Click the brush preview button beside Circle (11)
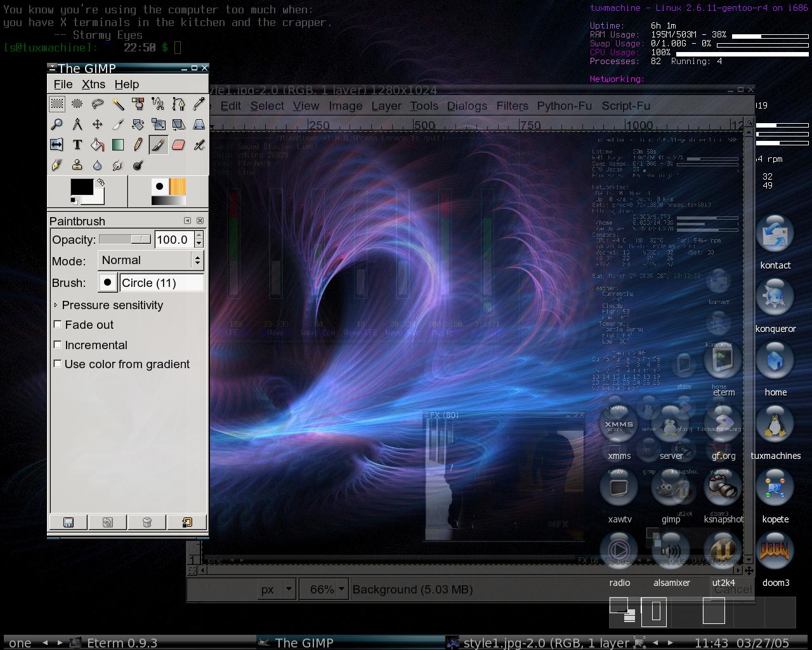Viewport: 812px width, 650px height. pos(108,282)
